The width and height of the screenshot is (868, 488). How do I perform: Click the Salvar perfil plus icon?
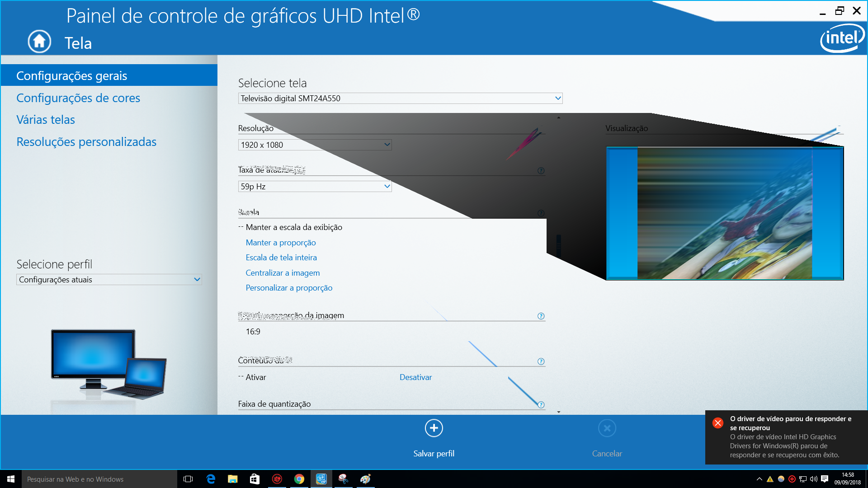coord(434,428)
